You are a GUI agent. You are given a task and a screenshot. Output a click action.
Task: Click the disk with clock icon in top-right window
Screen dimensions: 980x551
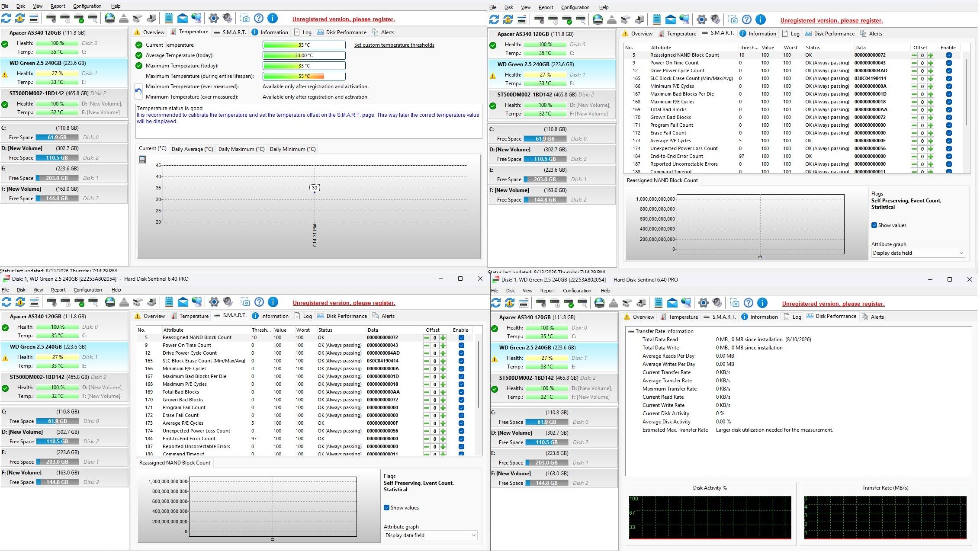pos(553,19)
